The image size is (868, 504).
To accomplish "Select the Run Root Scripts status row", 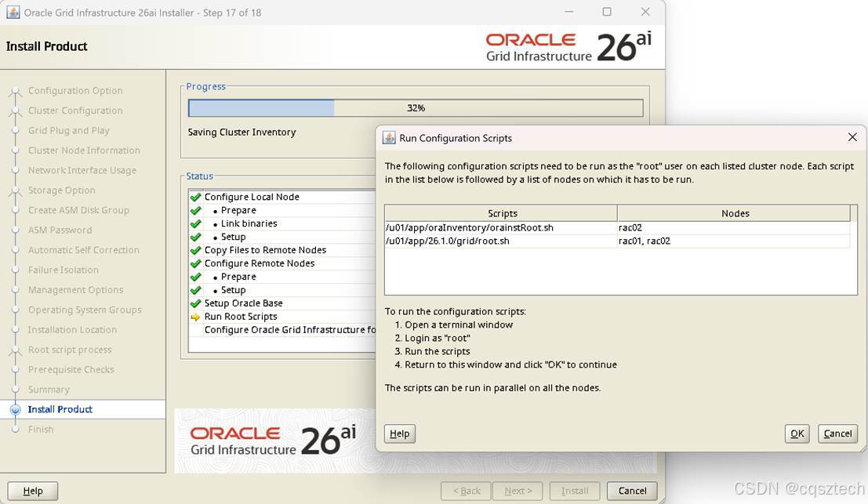I will pos(282,317).
